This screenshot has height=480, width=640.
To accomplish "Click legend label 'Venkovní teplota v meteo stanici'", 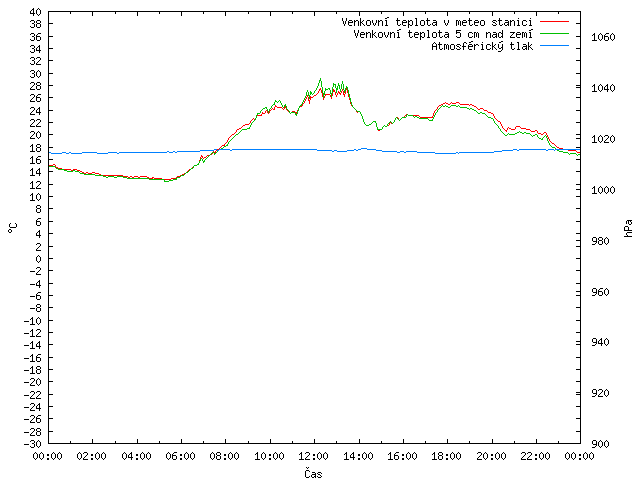I will [437, 22].
